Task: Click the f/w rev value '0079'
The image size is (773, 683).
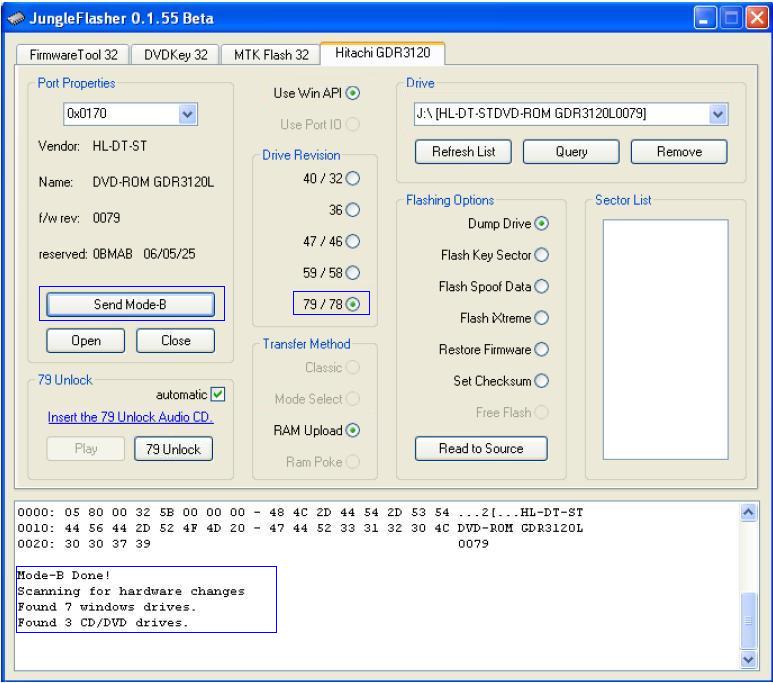Action: pyautogui.click(x=106, y=218)
